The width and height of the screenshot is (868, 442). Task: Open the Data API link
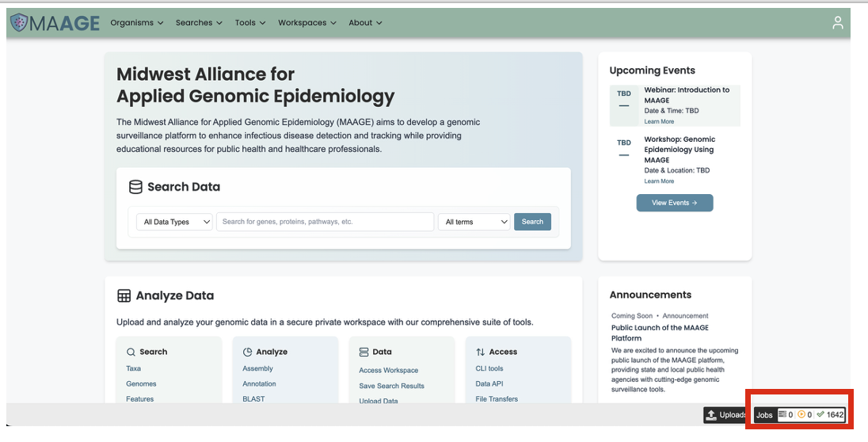point(489,384)
